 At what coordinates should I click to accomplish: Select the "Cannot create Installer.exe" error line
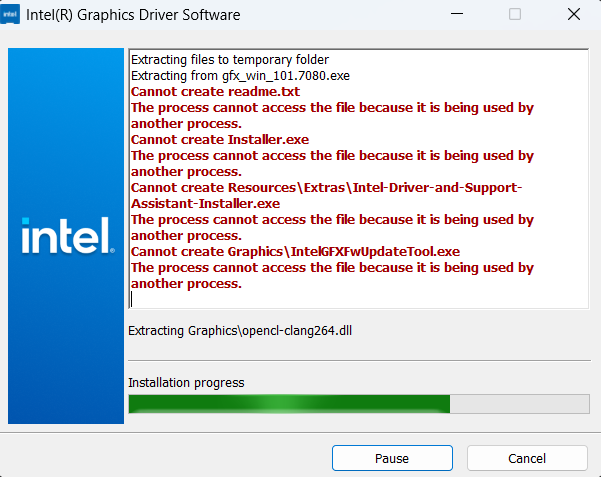(220, 140)
